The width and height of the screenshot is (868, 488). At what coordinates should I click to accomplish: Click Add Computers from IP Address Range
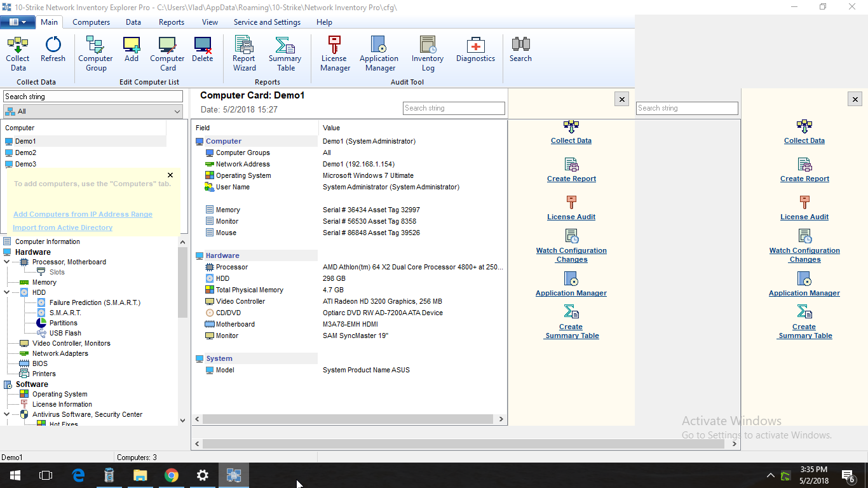[83, 215]
